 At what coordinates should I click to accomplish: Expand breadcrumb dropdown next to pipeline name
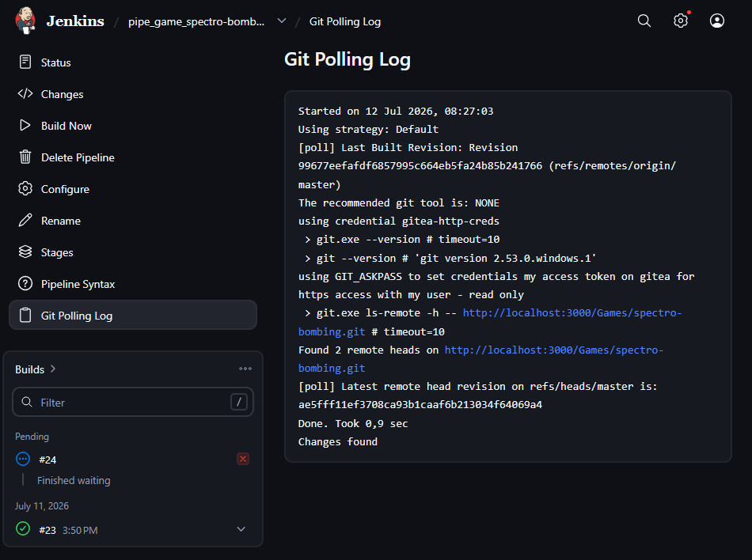click(282, 21)
